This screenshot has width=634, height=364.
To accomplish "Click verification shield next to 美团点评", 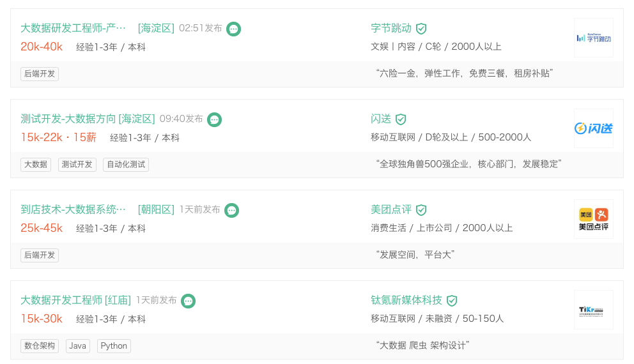I will tap(421, 210).
